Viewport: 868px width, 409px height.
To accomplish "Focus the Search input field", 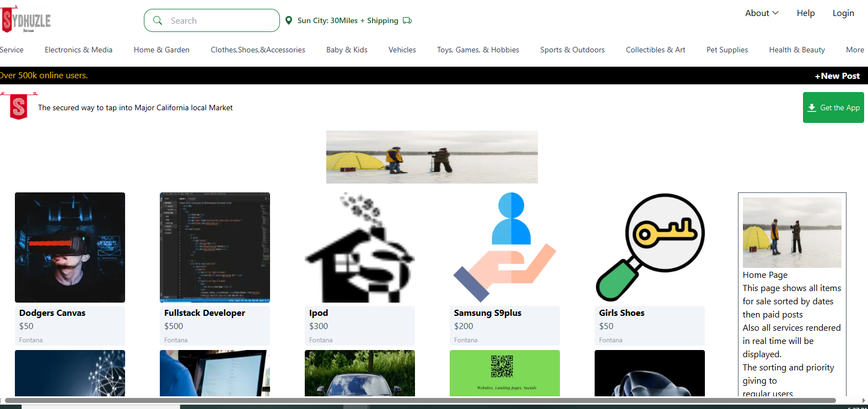I will pyautogui.click(x=220, y=20).
